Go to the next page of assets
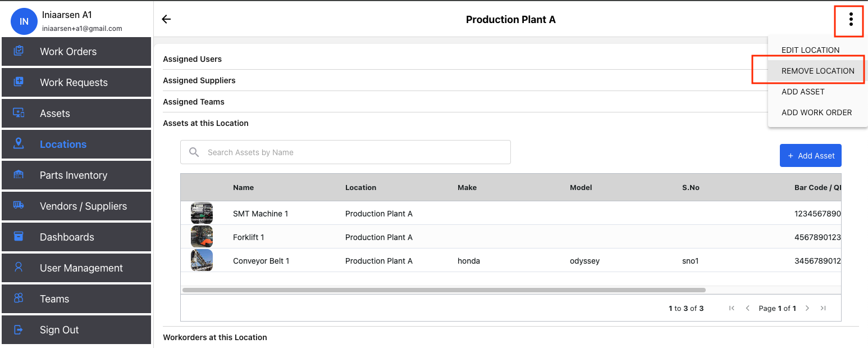The image size is (868, 348). [x=807, y=308]
